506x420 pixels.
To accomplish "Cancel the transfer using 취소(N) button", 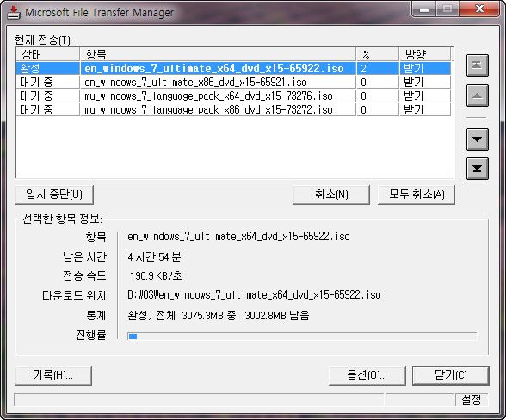I will pyautogui.click(x=331, y=195).
